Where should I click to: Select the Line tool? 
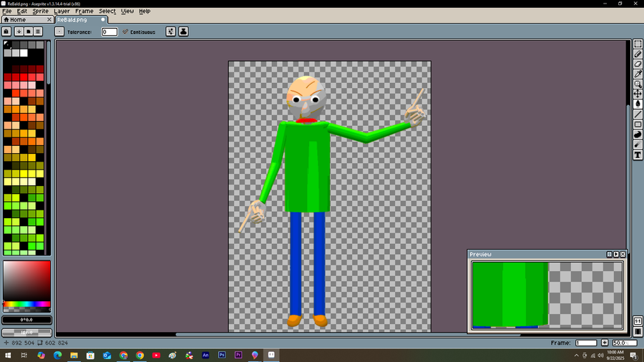point(638,114)
